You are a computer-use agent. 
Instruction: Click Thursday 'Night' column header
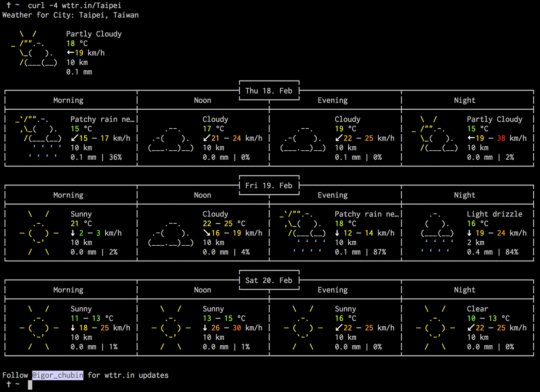(465, 100)
